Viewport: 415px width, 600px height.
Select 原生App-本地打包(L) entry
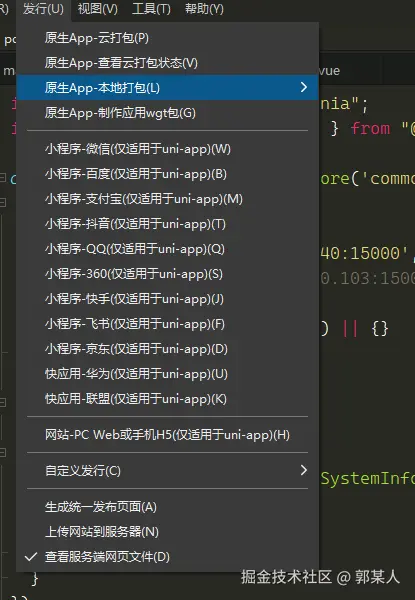(168, 88)
